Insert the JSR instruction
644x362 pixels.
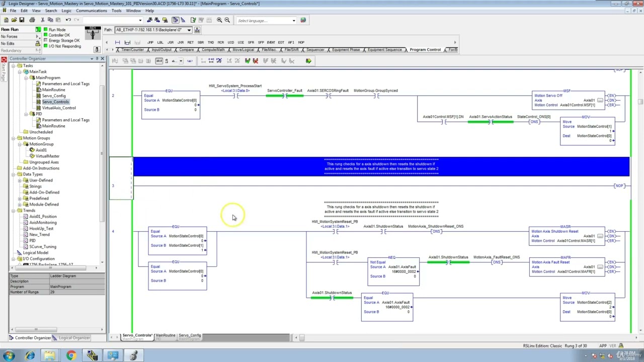click(170, 42)
